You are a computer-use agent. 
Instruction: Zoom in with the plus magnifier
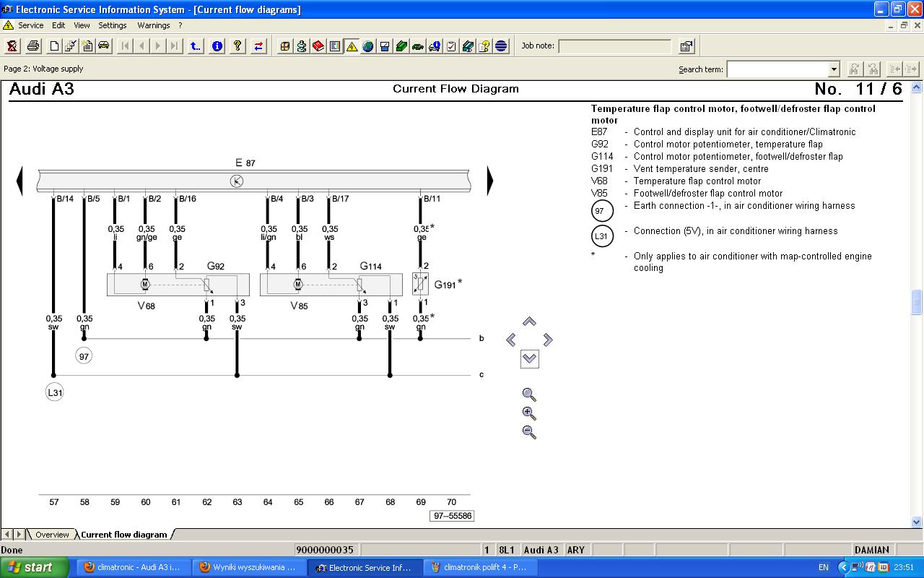click(x=529, y=413)
